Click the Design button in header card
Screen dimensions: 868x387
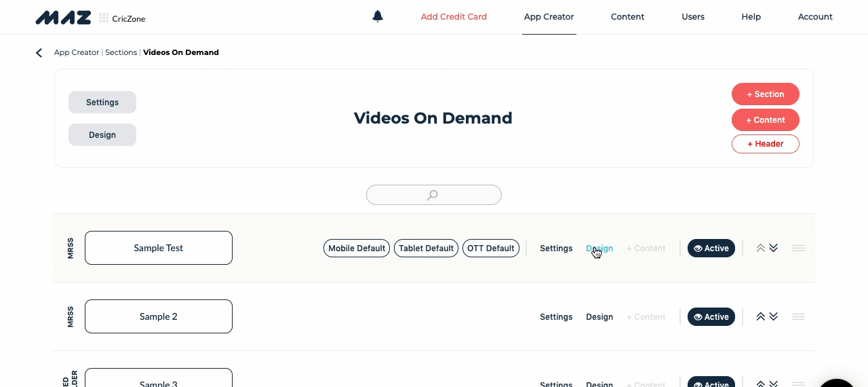tap(102, 134)
